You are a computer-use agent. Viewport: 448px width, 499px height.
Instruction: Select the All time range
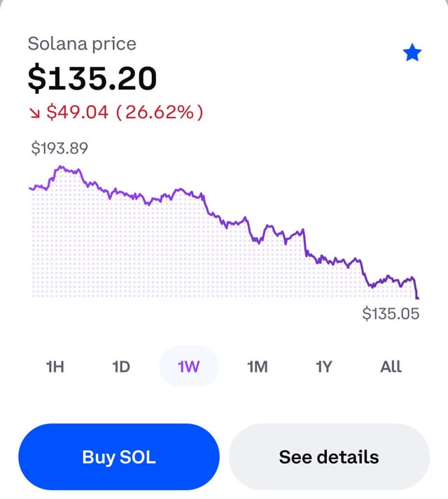pos(391,366)
